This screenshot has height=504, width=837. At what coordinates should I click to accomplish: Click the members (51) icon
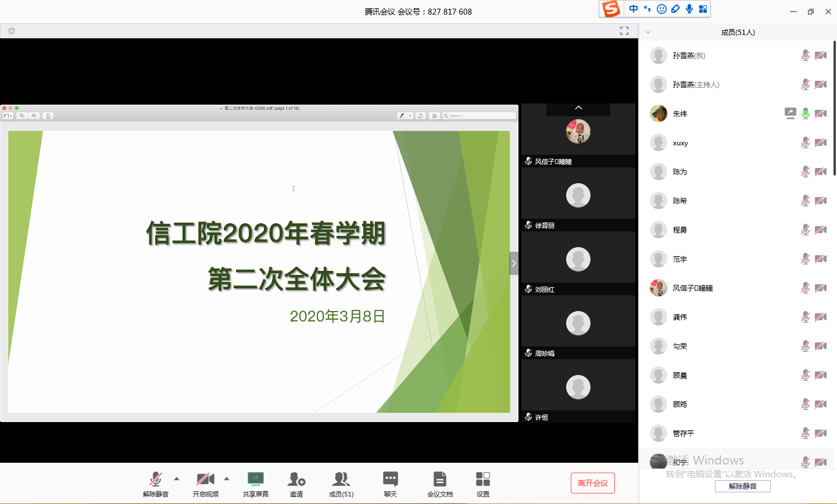341,480
